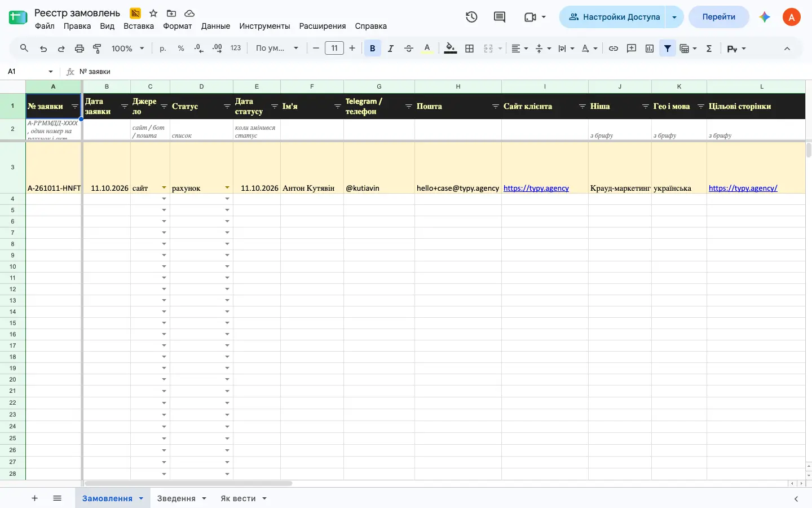This screenshot has height=508, width=812.
Task: Open font family dropdown По ум...
Action: (277, 49)
